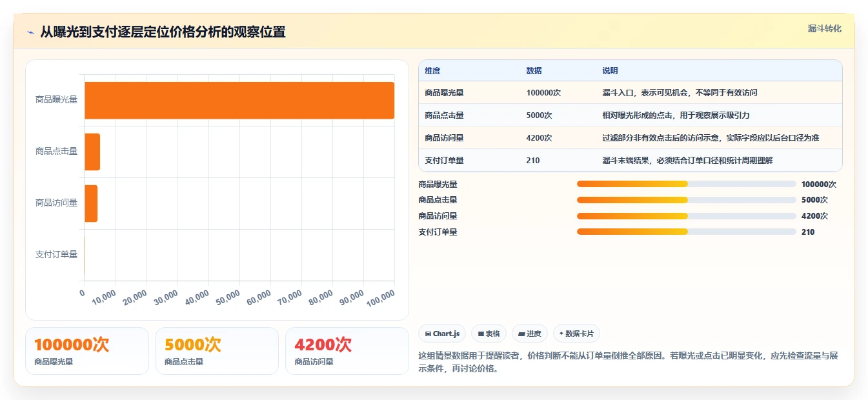Click the 210 value beside the progress bar
The width and height of the screenshot is (868, 400).
808,232
